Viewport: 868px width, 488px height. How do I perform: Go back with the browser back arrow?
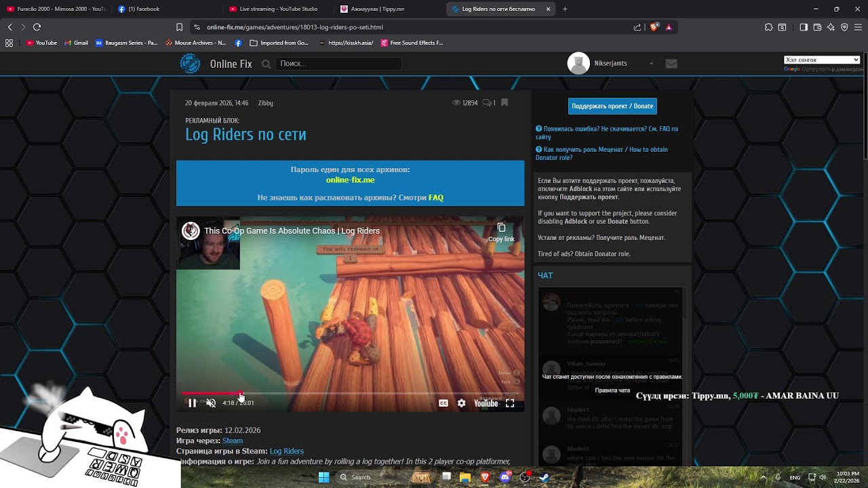(9, 27)
